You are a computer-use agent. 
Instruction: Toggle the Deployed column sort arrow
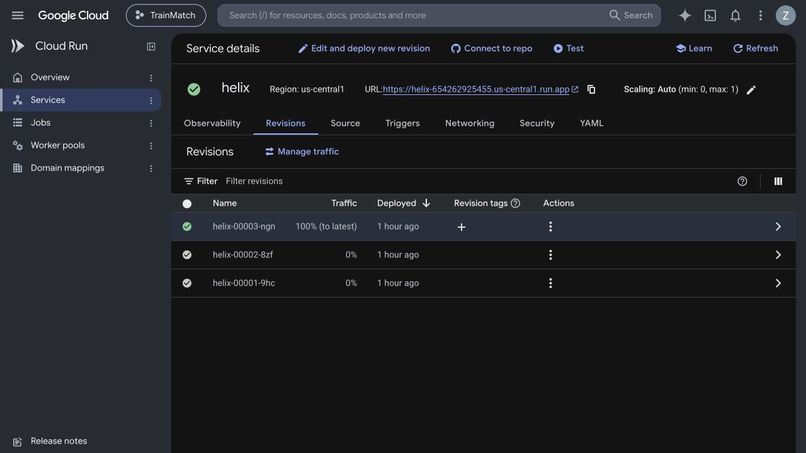[x=426, y=203]
